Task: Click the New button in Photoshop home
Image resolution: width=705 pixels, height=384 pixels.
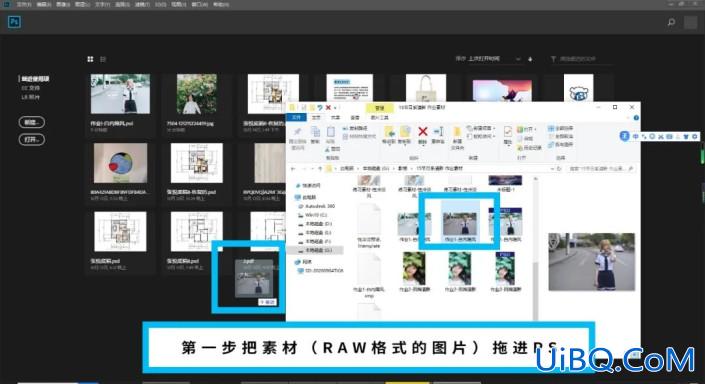Action: click(32, 122)
